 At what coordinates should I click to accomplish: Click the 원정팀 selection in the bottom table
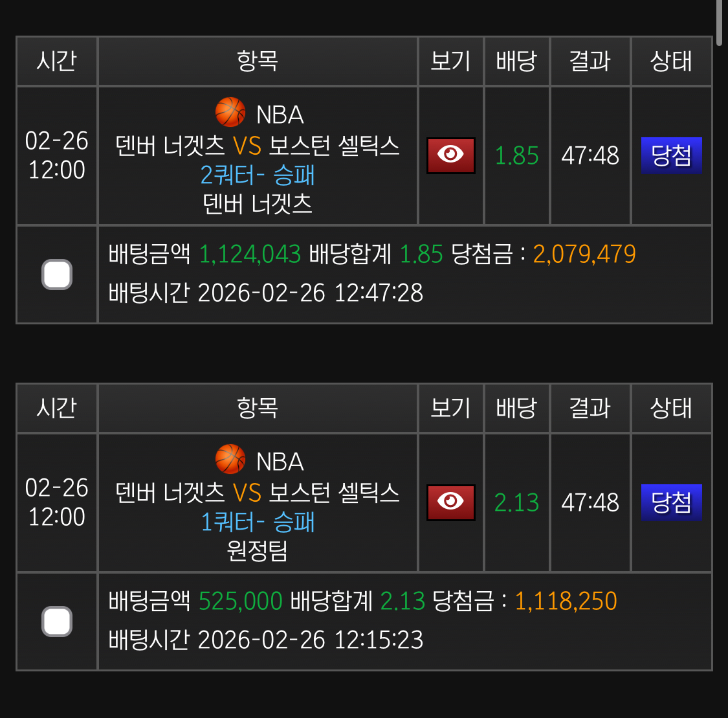click(x=258, y=551)
